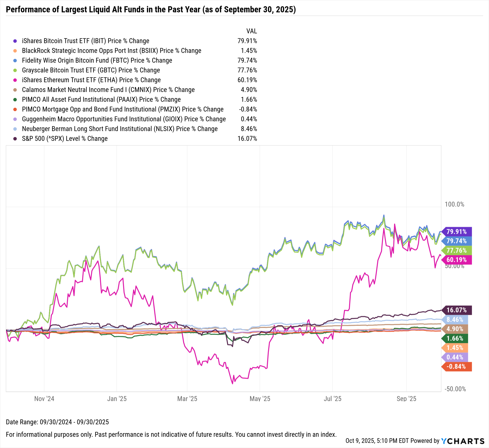Click the red-orange PMZIX legend dot
Image resolution: width=489 pixels, height=448 pixels.
(15, 109)
